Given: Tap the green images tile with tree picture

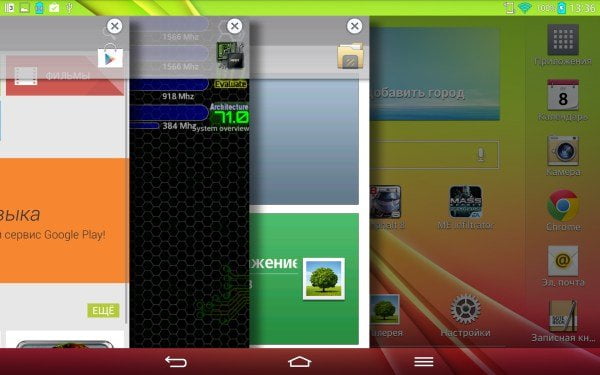Looking at the screenshot, I should click(x=304, y=279).
